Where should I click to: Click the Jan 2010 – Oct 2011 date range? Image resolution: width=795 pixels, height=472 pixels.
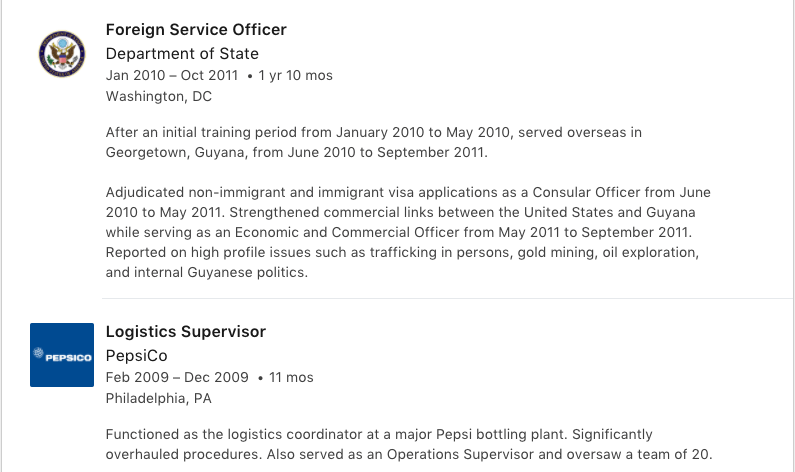[172, 75]
